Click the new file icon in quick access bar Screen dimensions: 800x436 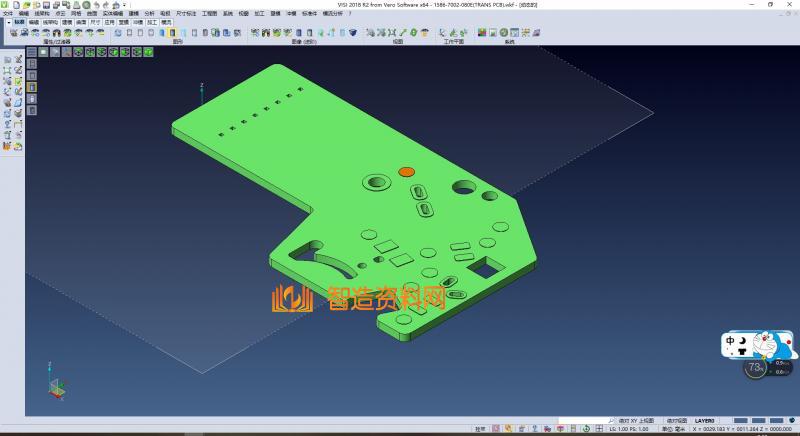pyautogui.click(x=15, y=4)
